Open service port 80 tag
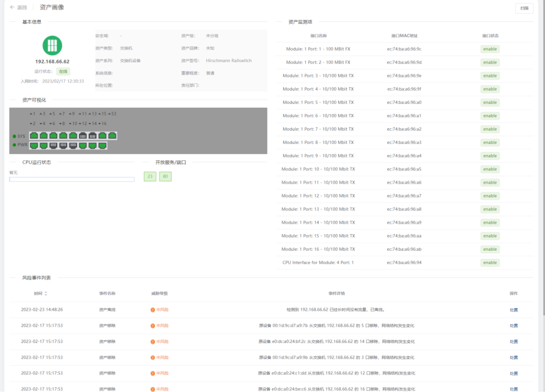Image resolution: width=545 pixels, height=392 pixels. pos(165,177)
